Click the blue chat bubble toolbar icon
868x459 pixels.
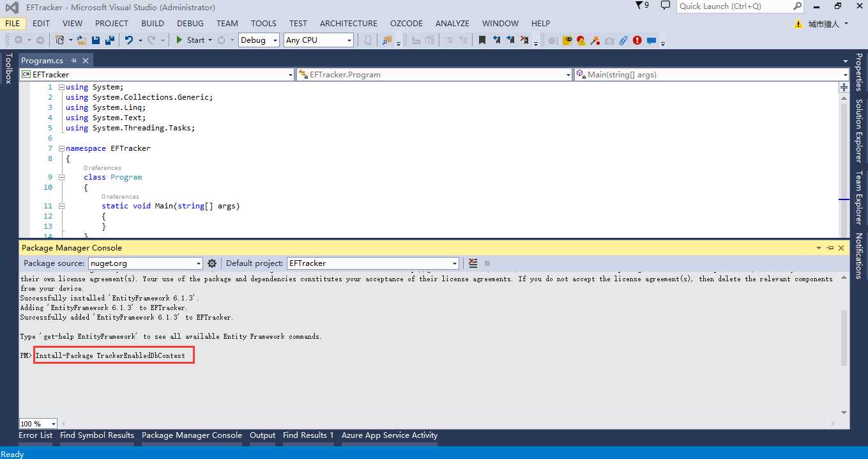tap(651, 40)
